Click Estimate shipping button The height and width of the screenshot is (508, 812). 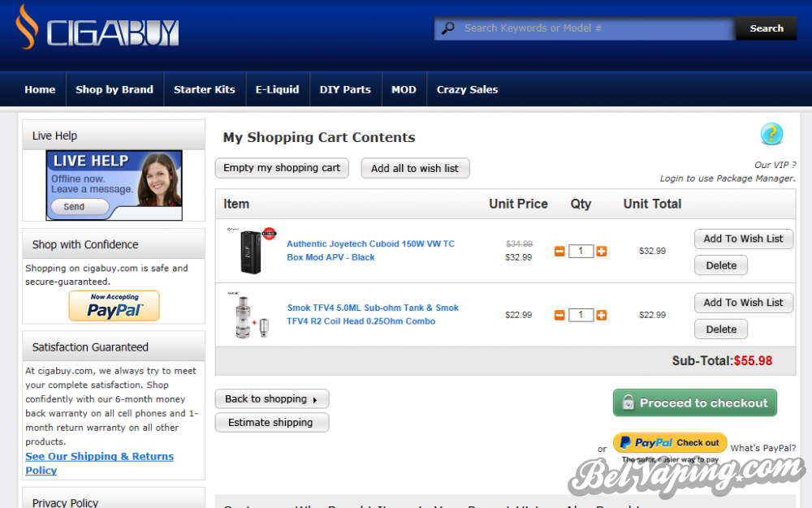[272, 423]
